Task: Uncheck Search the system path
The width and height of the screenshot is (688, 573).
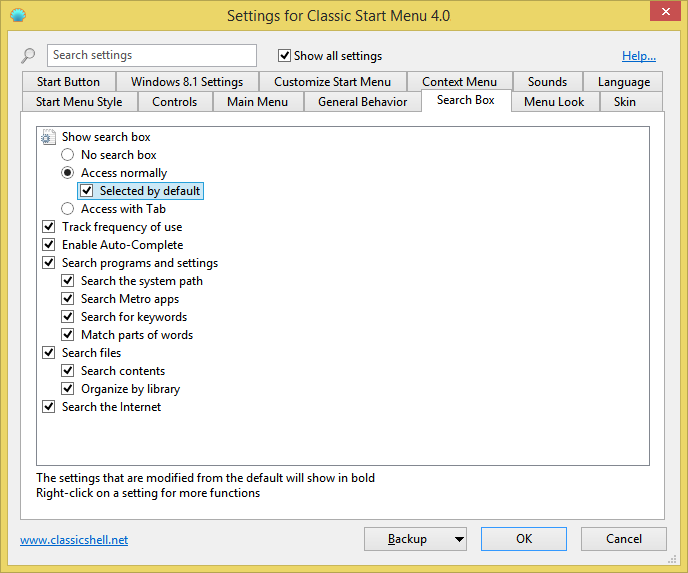Action: point(68,281)
